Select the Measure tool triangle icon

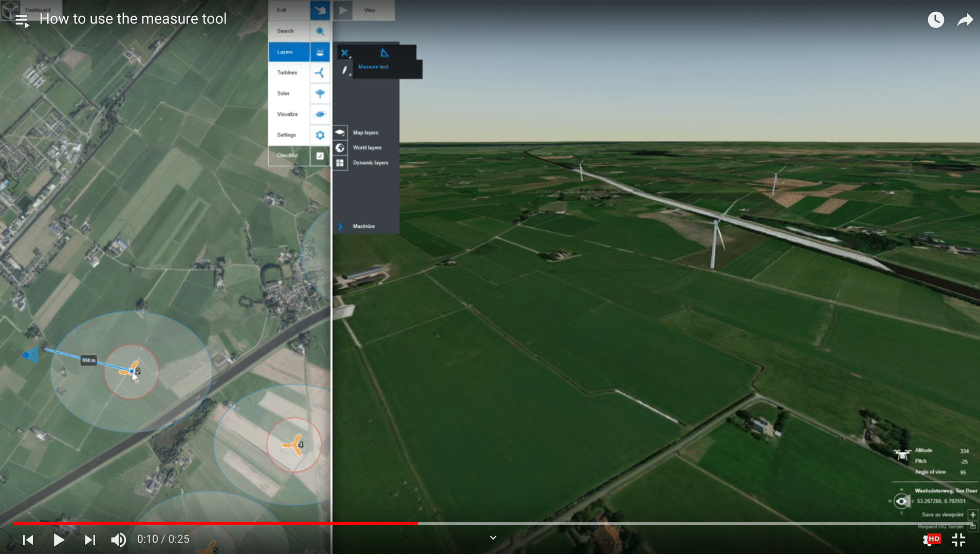click(x=384, y=52)
